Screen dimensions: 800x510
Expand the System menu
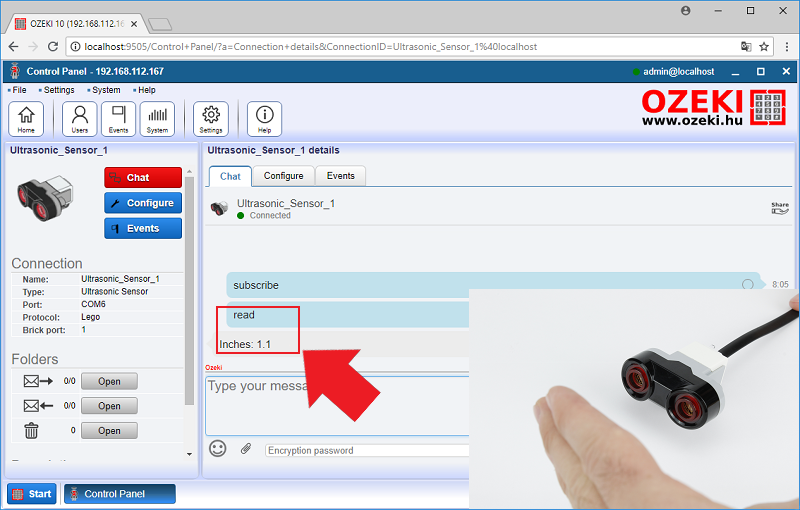(106, 90)
